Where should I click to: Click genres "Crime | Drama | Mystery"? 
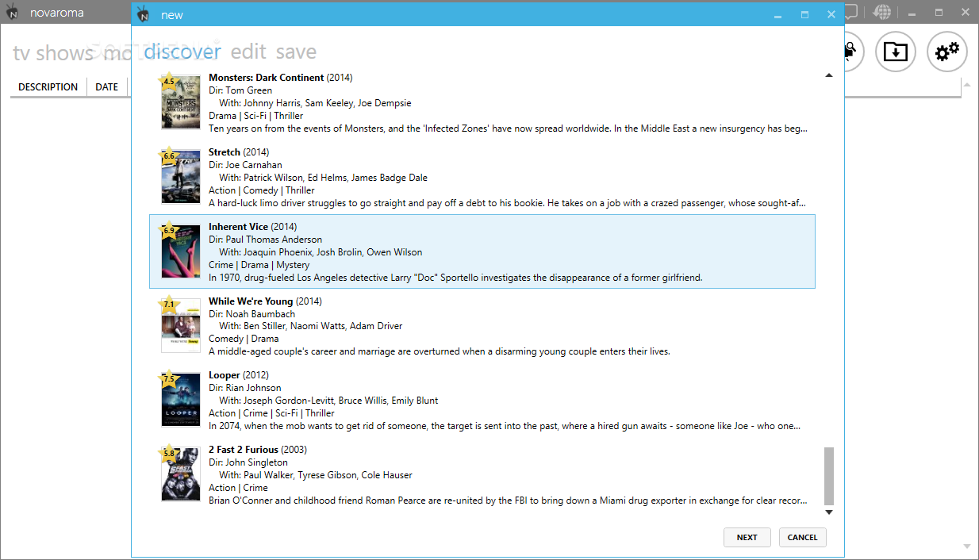(x=259, y=265)
